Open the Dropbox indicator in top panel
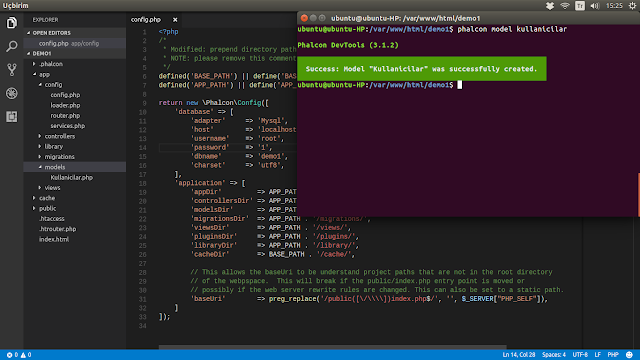640x360 pixels. (x=550, y=6)
